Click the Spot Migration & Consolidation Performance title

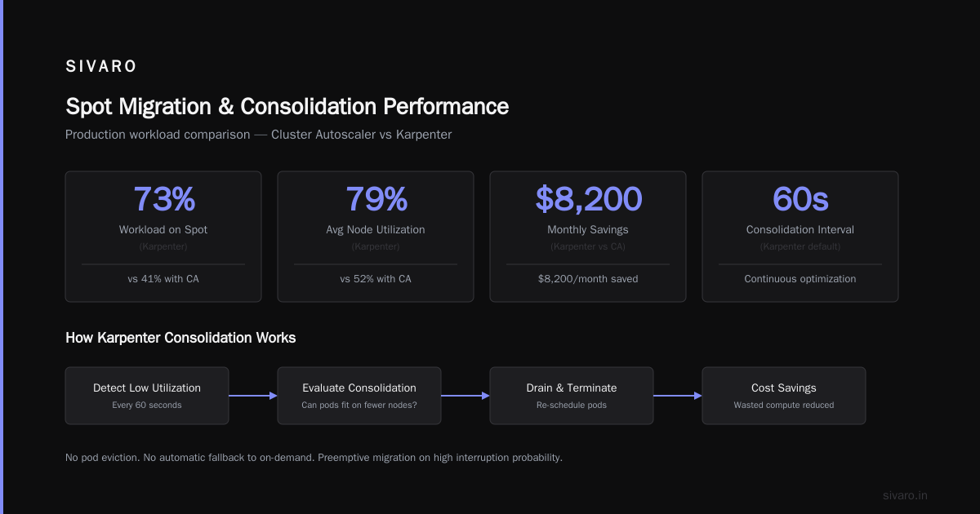click(287, 106)
